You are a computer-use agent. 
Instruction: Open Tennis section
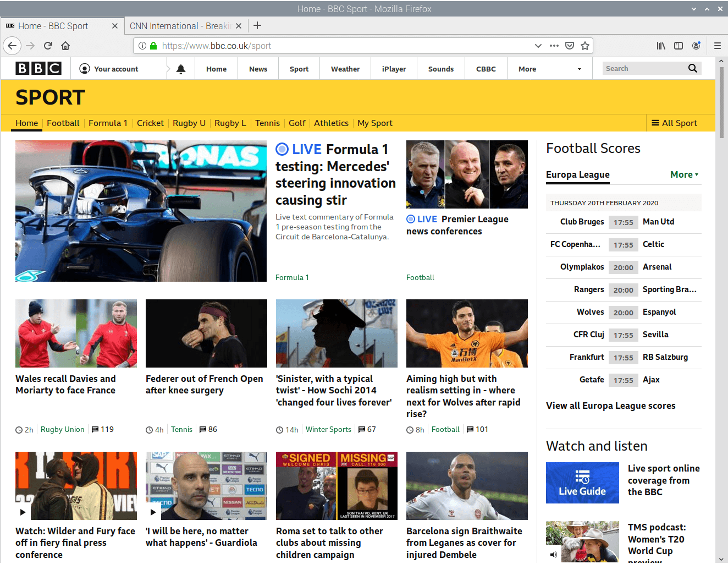(267, 123)
